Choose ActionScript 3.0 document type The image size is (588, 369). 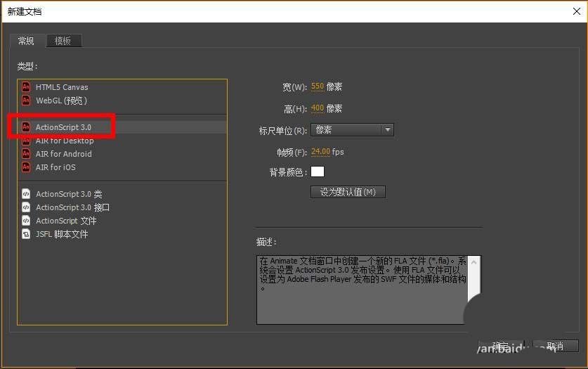122,127
